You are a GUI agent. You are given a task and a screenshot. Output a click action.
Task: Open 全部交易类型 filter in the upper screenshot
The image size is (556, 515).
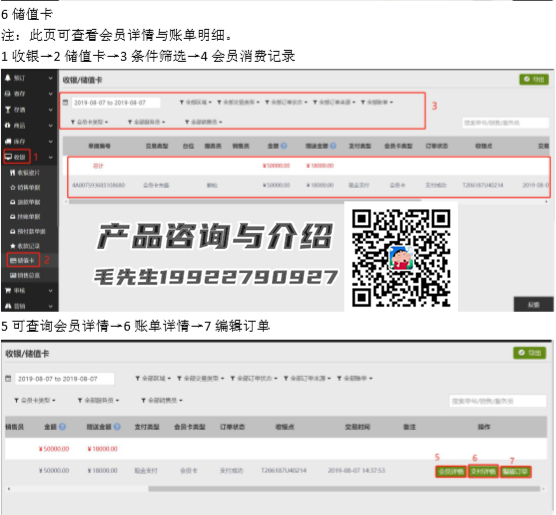point(239,102)
